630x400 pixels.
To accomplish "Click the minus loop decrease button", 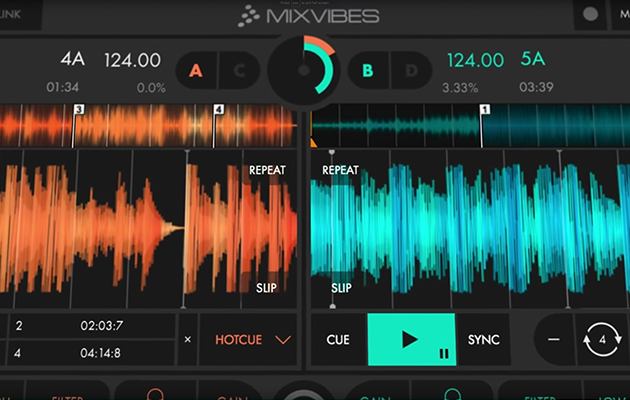I will tap(553, 340).
